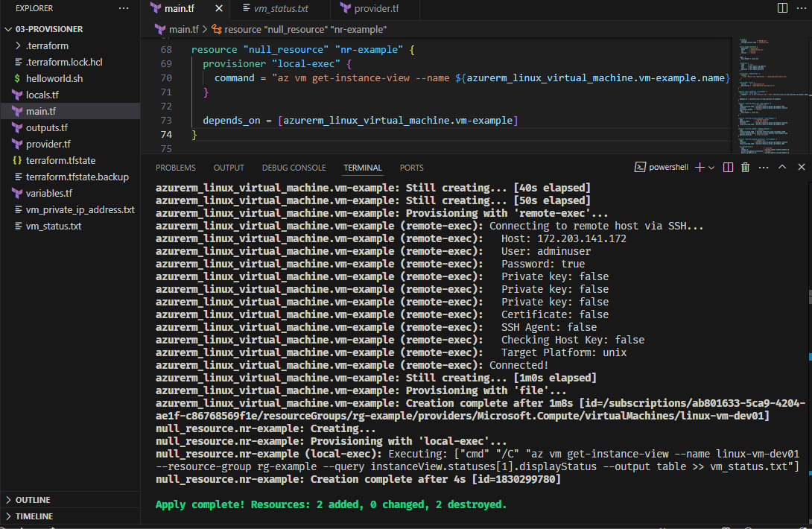Click the file icon on vm_status.txt tab
812x529 pixels.
pyautogui.click(x=247, y=8)
